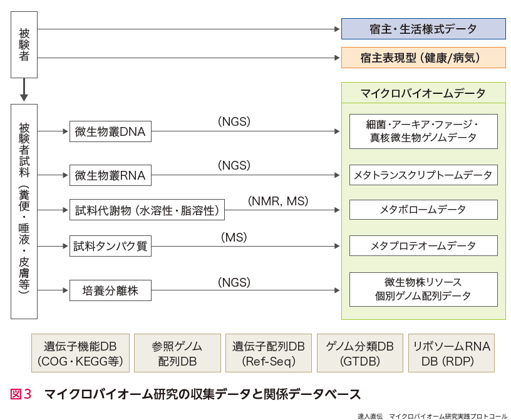The image size is (511, 420).
Task: Click the 試料代謝物 (水溶性・脂溶性) box
Action: [147, 210]
